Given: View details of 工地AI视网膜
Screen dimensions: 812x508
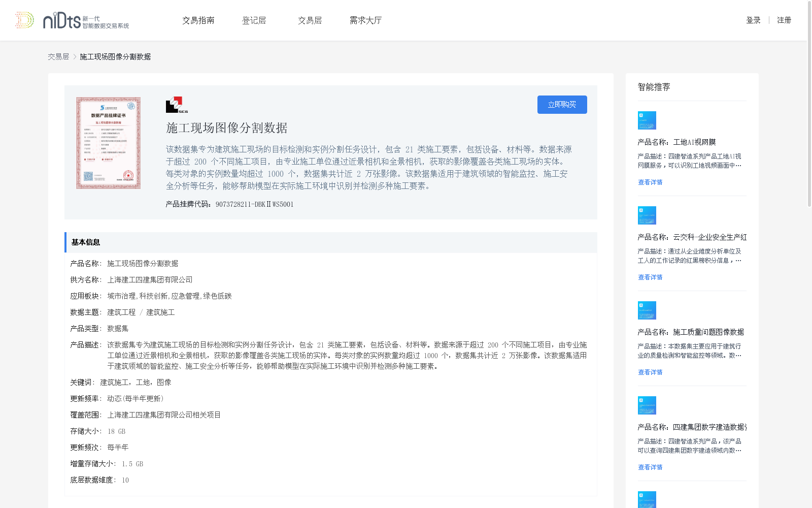Looking at the screenshot, I should pos(650,182).
